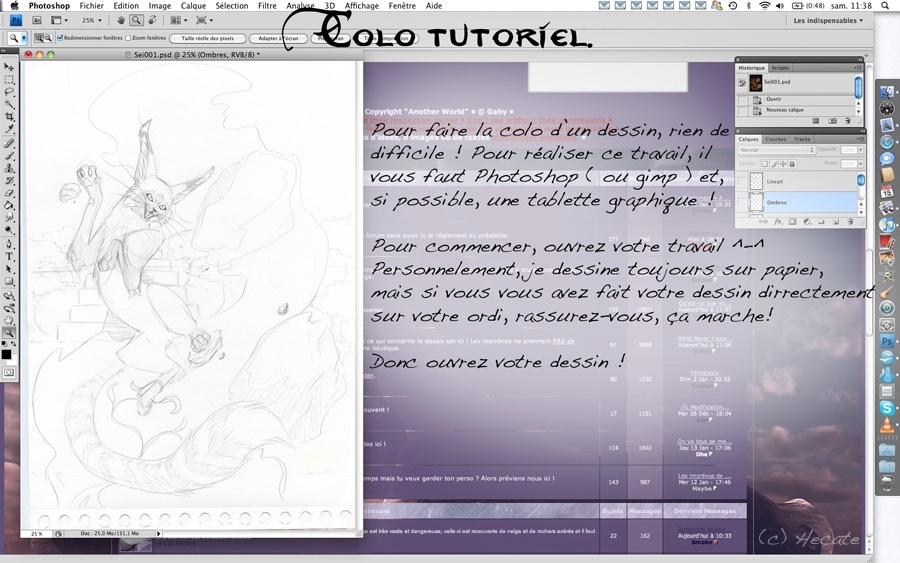The image size is (900, 563).
Task: Open the Opacité slider dropdown arrow
Action: [x=860, y=150]
